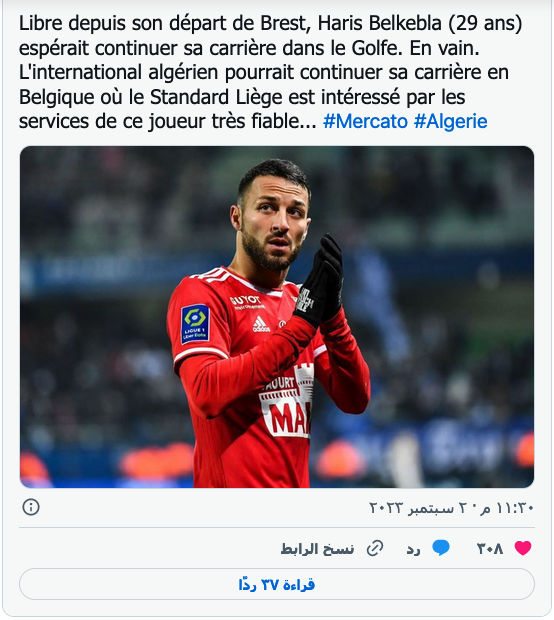Open the #Algerie hashtag
The width and height of the screenshot is (554, 620).
pyautogui.click(x=450, y=121)
